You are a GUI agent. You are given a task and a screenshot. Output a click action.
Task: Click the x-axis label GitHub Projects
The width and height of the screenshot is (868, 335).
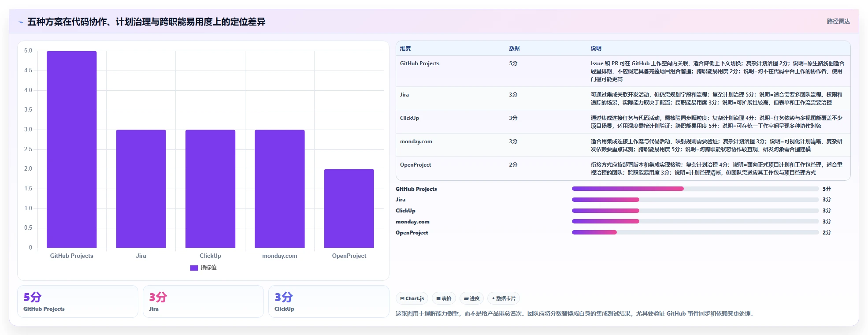point(72,256)
